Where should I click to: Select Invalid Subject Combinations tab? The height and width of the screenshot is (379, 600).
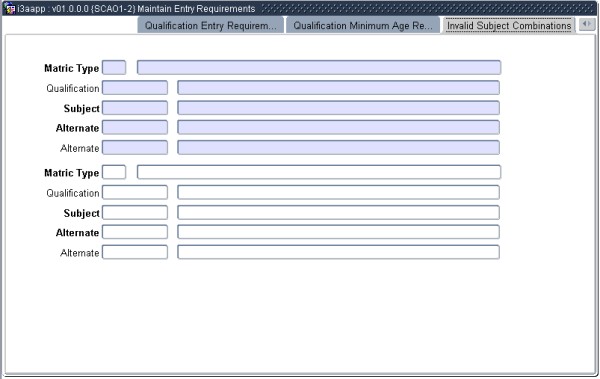pos(509,26)
